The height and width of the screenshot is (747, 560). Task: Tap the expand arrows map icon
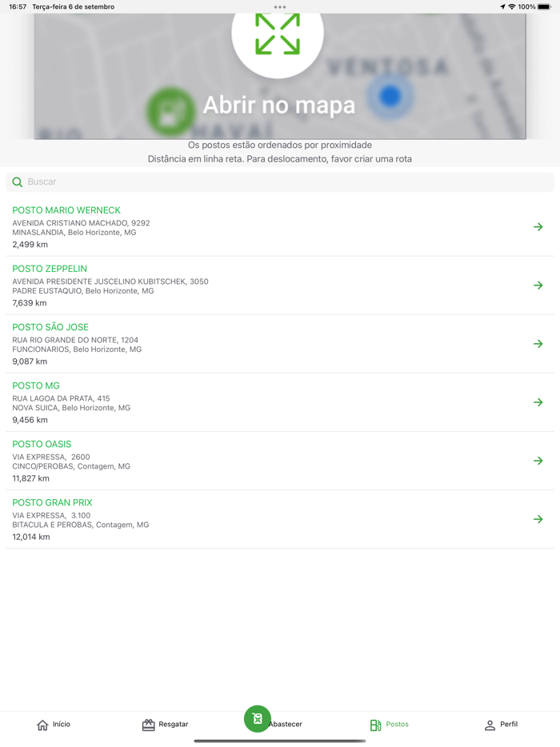pyautogui.click(x=278, y=34)
